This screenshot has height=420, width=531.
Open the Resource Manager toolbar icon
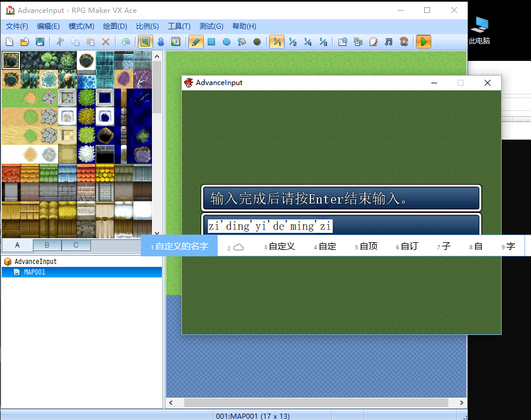pyautogui.click(x=358, y=42)
